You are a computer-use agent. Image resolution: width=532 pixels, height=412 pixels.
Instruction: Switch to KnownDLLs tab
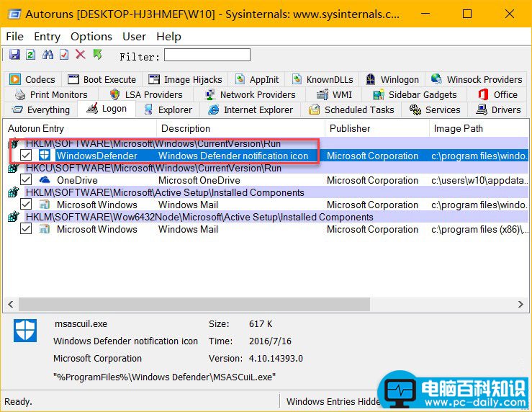point(323,79)
